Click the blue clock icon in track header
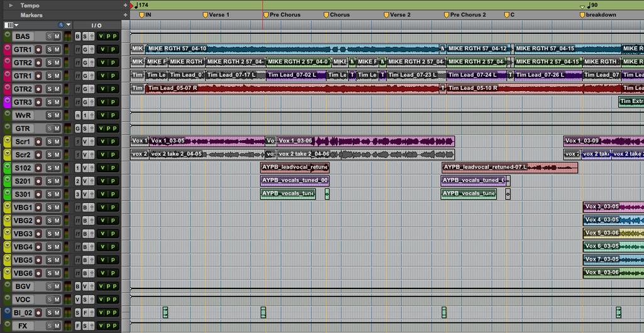 click(61, 25)
